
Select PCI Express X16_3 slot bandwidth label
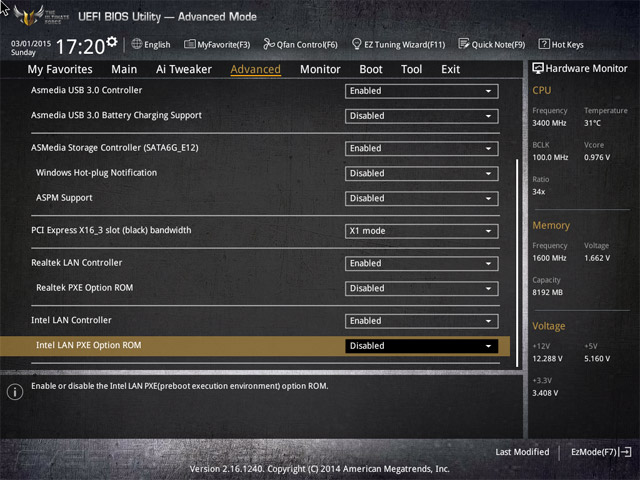coord(111,230)
